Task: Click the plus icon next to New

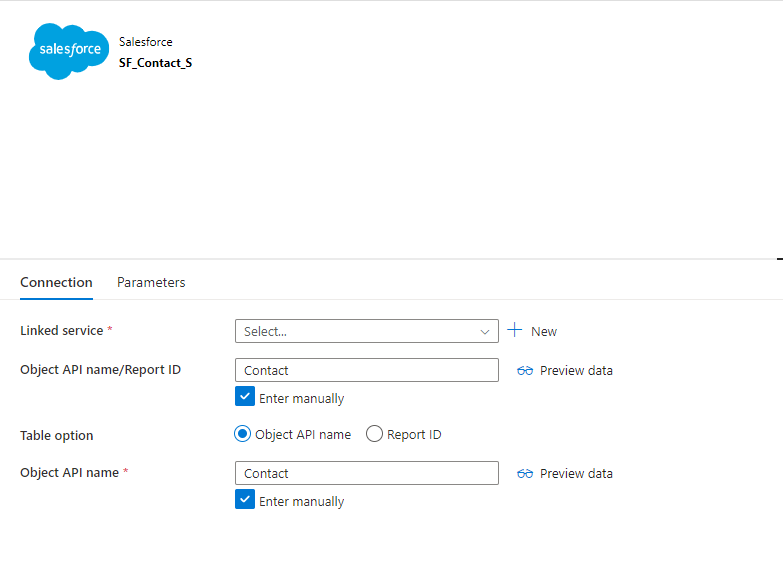Action: click(x=514, y=330)
